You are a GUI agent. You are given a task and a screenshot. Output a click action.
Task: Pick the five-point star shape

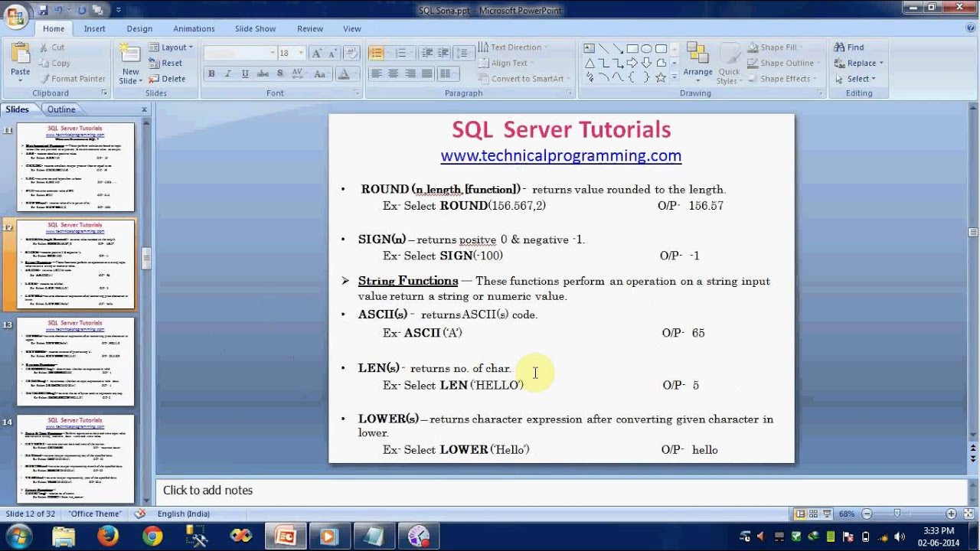coord(661,77)
